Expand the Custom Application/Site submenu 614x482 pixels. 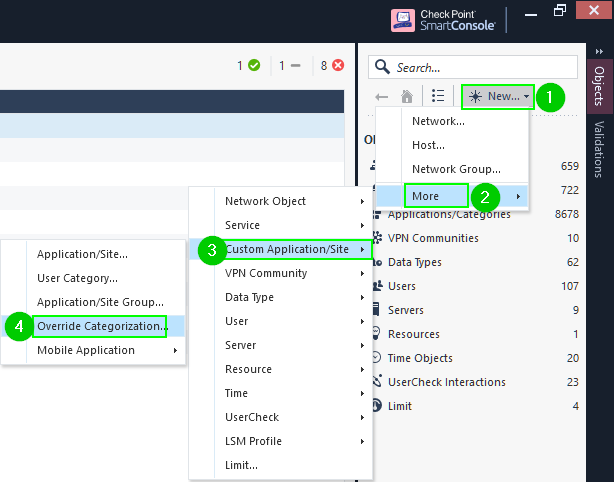coord(286,249)
